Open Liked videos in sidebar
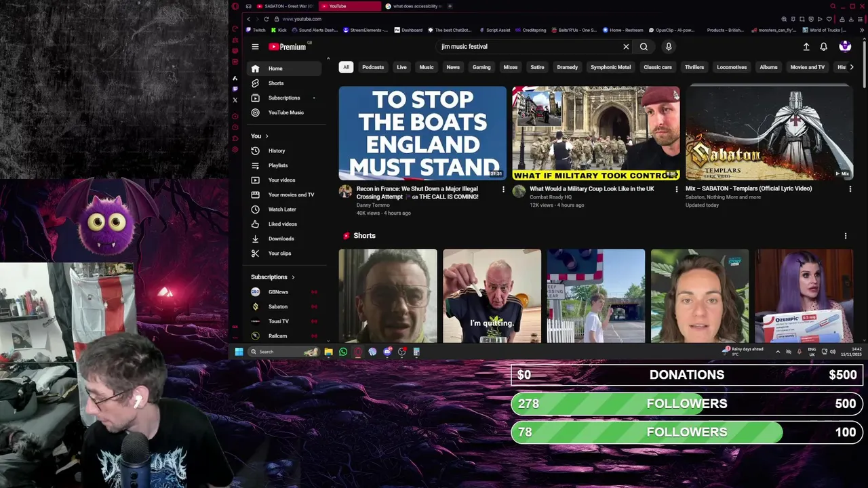868x488 pixels. coord(283,224)
